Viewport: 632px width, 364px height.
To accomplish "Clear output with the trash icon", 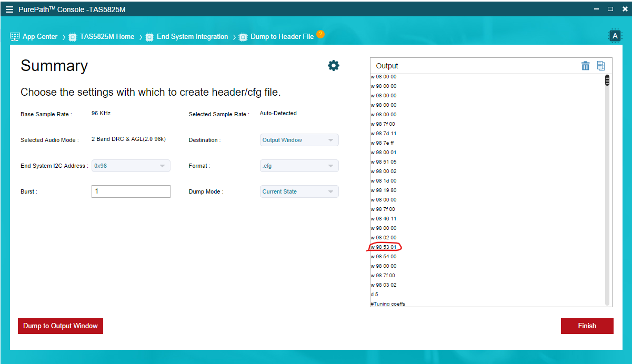I will [586, 66].
